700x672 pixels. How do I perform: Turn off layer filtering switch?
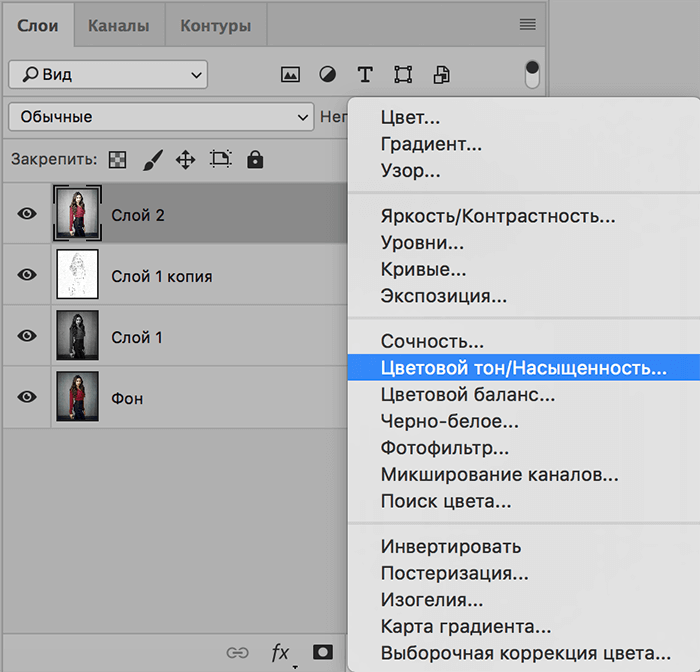point(531,74)
